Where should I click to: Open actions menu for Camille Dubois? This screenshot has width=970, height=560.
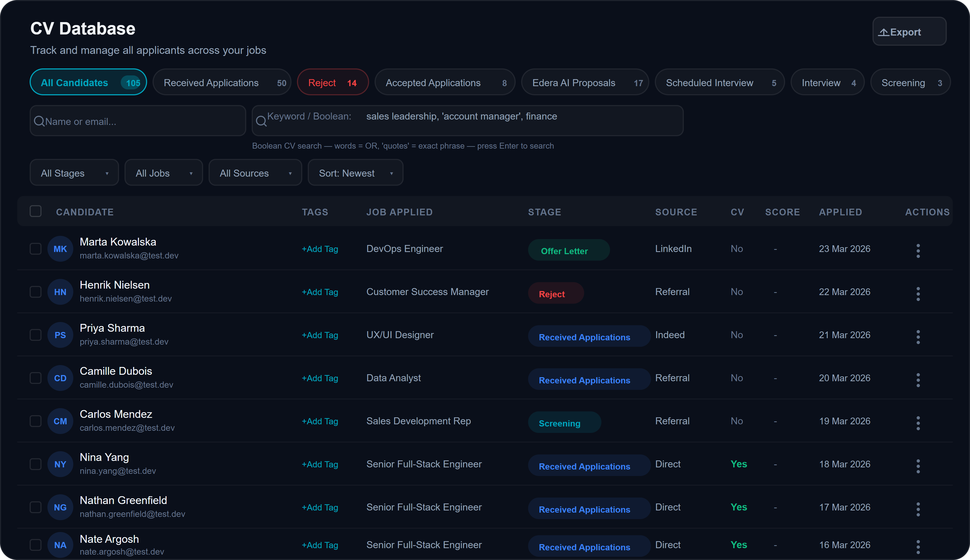pyautogui.click(x=918, y=380)
